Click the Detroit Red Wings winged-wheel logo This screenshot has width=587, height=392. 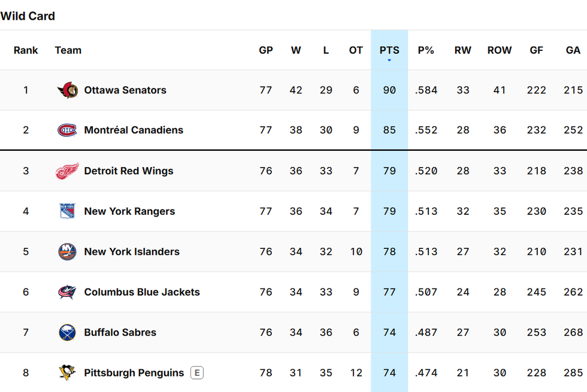(x=68, y=171)
